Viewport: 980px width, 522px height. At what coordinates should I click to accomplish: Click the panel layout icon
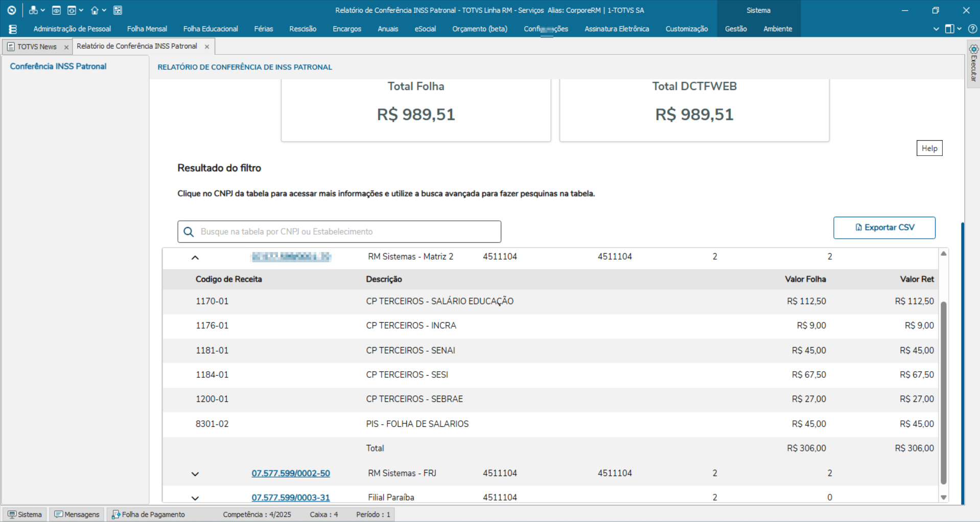click(949, 29)
